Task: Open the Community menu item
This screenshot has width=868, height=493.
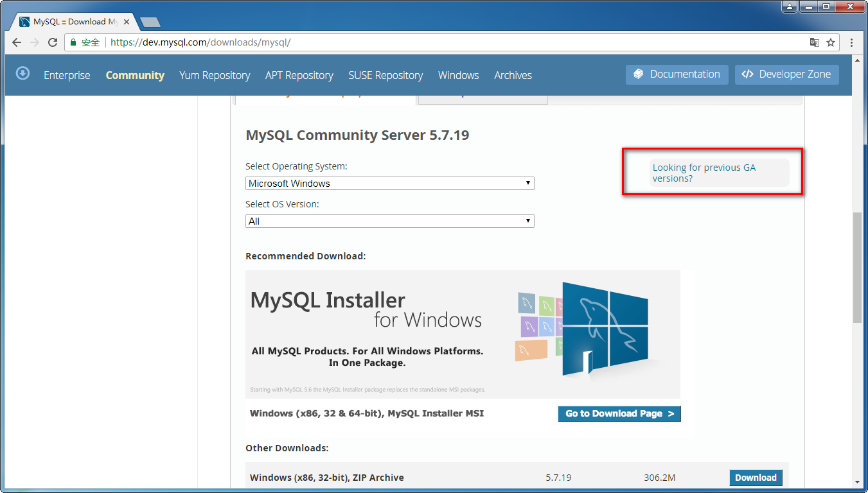Action: point(135,75)
